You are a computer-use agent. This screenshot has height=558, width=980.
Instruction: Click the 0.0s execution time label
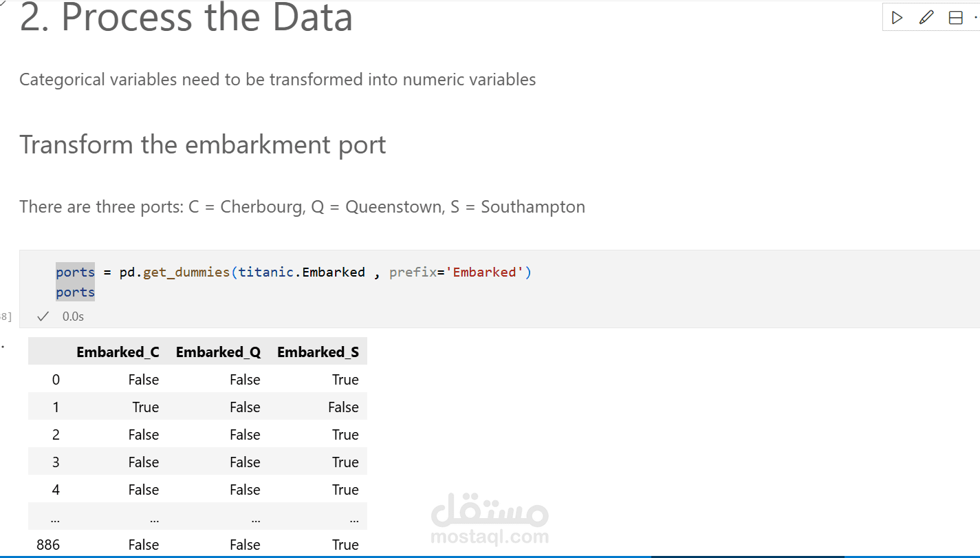coord(73,316)
